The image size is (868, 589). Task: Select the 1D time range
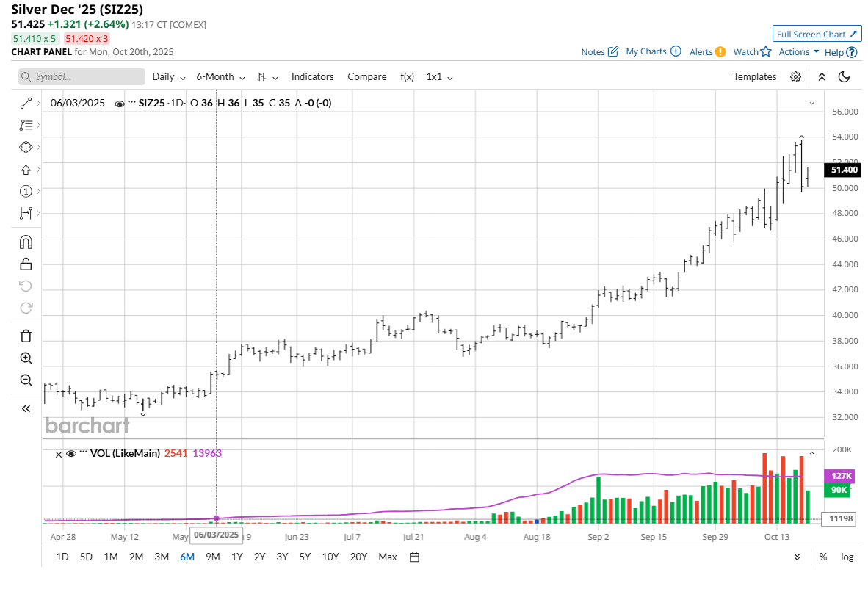point(62,557)
